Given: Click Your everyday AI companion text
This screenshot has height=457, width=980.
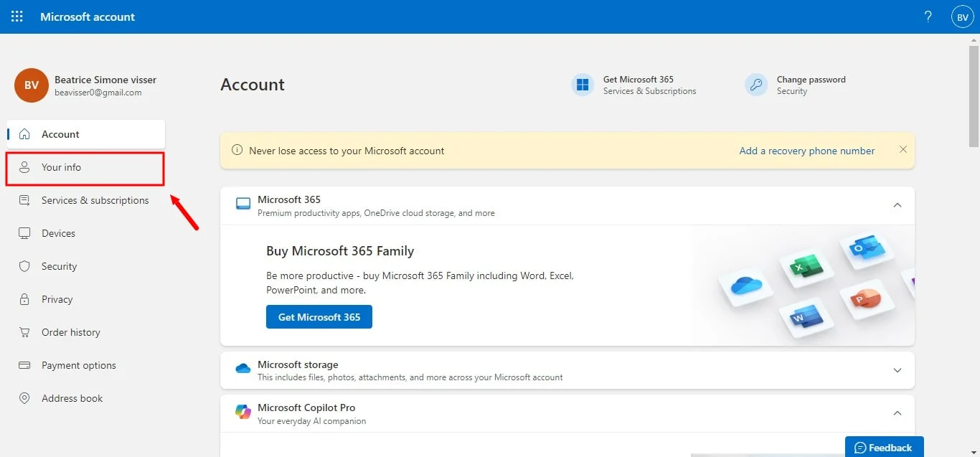Looking at the screenshot, I should click(x=312, y=421).
